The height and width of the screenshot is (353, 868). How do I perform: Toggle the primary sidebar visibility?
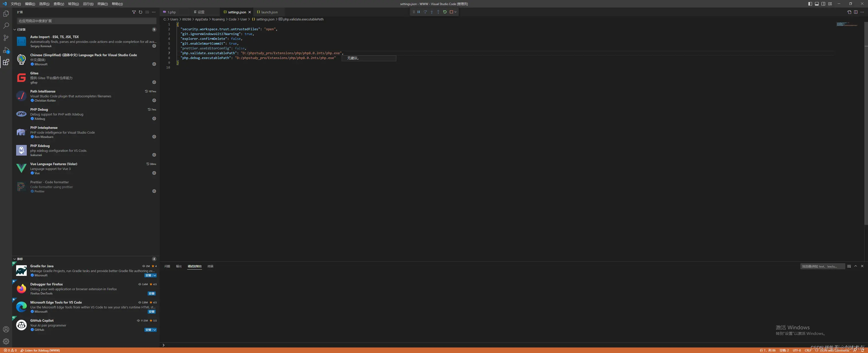point(810,4)
